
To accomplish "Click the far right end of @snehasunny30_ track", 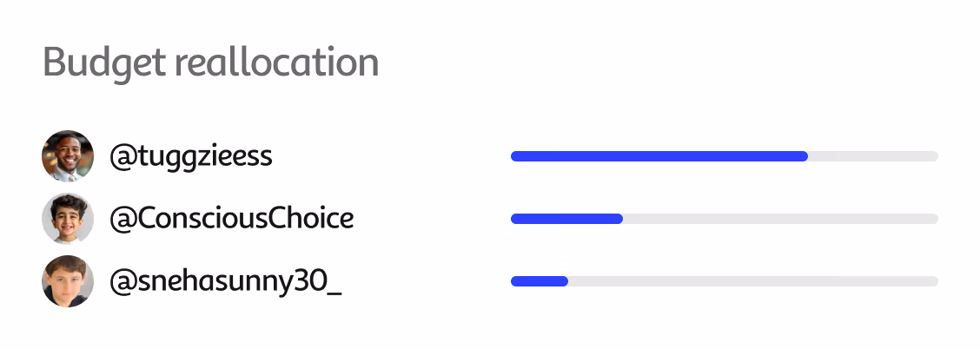I will (x=935, y=281).
